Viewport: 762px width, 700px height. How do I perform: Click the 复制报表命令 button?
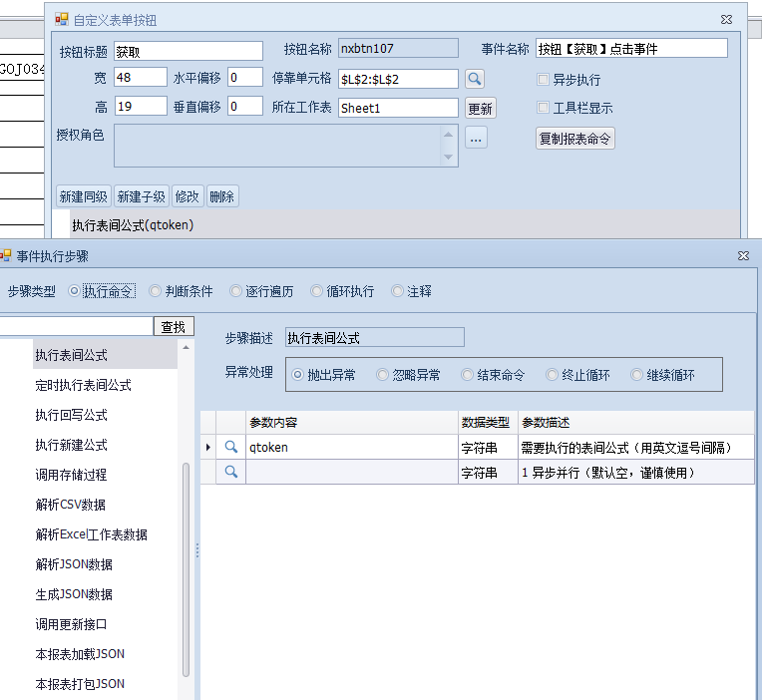575,140
